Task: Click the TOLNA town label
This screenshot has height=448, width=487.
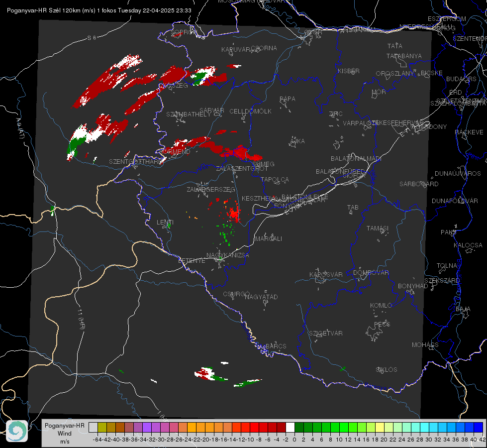Action: [x=447, y=266]
